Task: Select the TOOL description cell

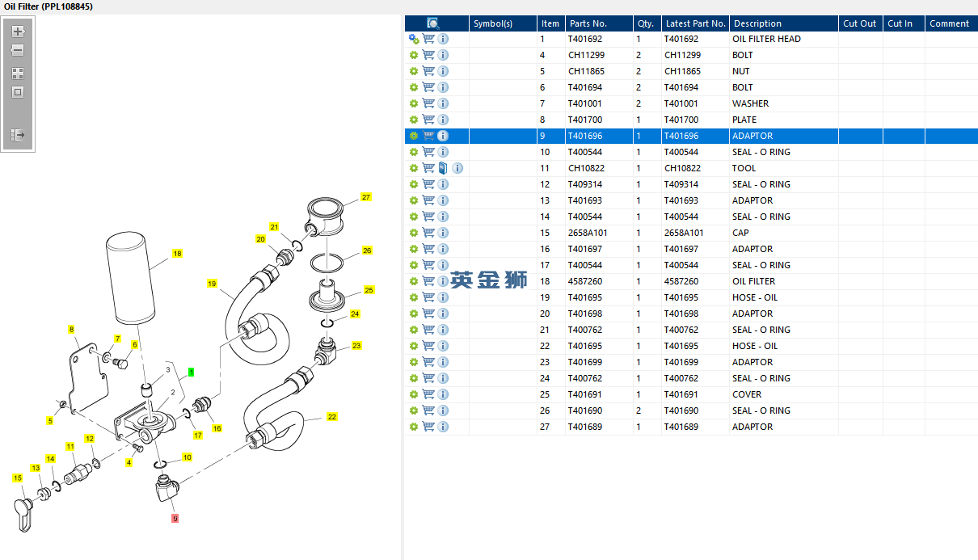Action: (784, 168)
